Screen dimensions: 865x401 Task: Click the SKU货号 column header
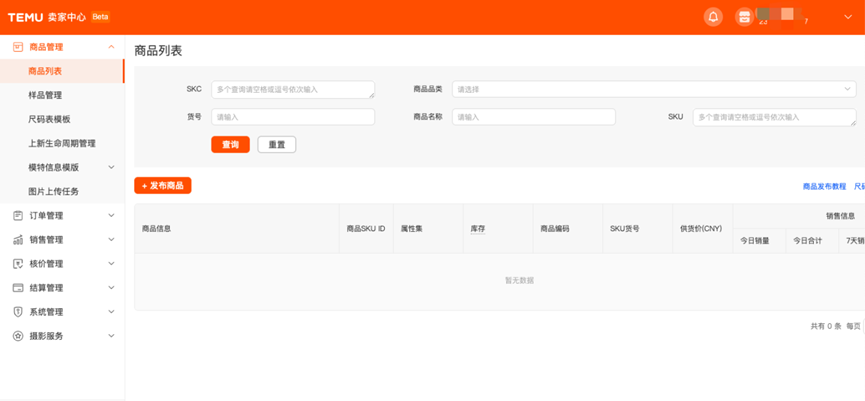pyautogui.click(x=624, y=228)
